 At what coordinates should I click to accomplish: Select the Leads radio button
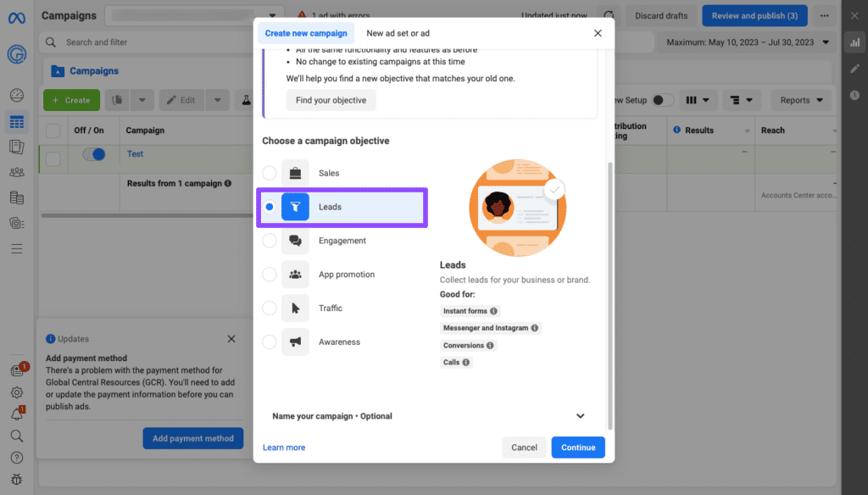click(270, 207)
